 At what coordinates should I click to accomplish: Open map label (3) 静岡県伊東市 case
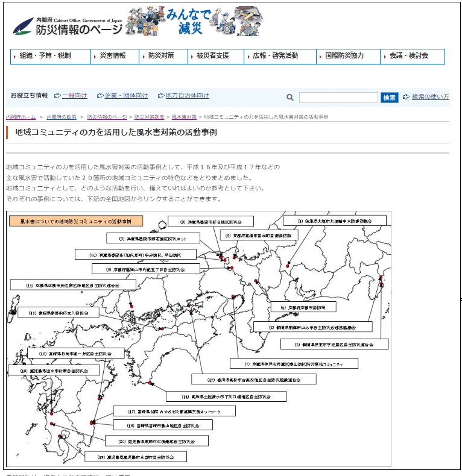click(334, 344)
